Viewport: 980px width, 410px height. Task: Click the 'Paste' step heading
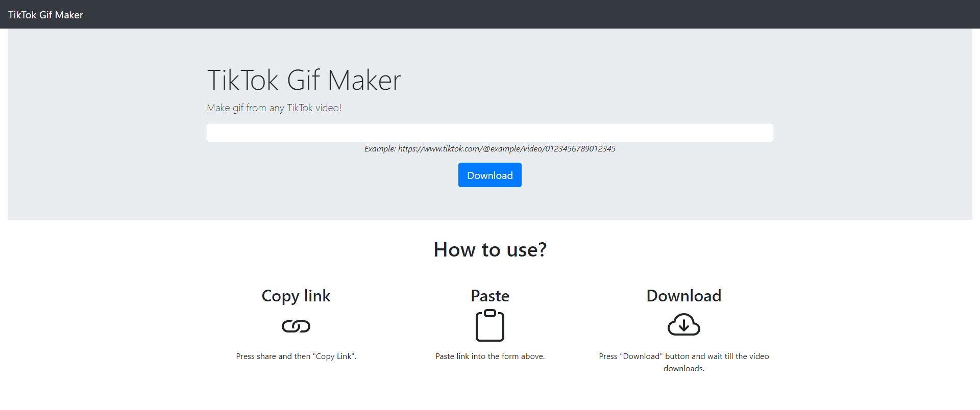490,296
